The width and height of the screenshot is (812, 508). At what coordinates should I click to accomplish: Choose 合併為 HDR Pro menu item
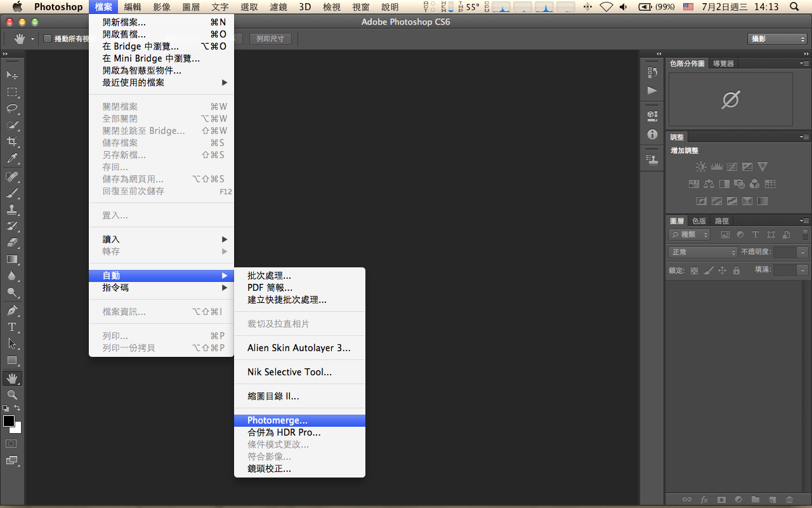(299, 432)
